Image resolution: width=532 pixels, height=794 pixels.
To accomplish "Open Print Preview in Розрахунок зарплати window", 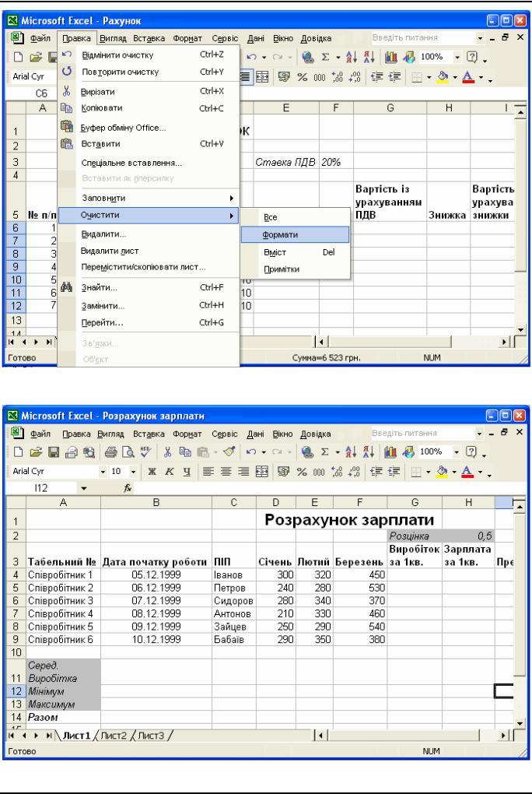I will 128,451.
